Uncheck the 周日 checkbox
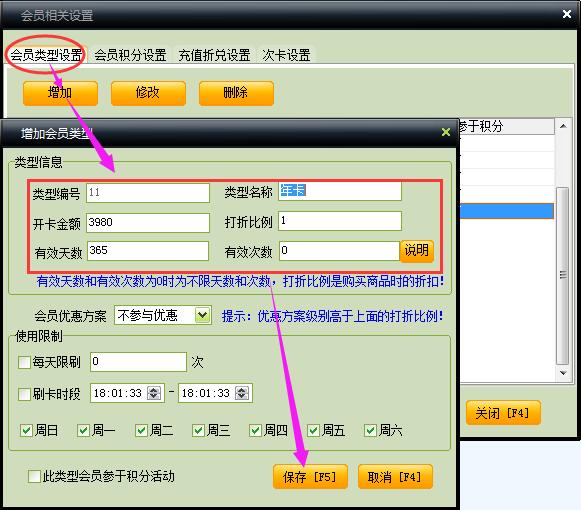The height and width of the screenshot is (510, 581). 26,431
